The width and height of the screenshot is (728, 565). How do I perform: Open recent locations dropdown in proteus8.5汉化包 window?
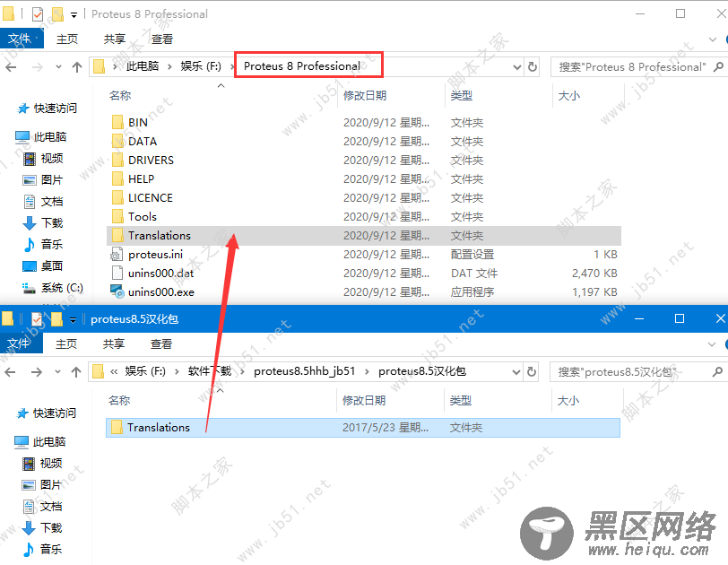pos(57,372)
